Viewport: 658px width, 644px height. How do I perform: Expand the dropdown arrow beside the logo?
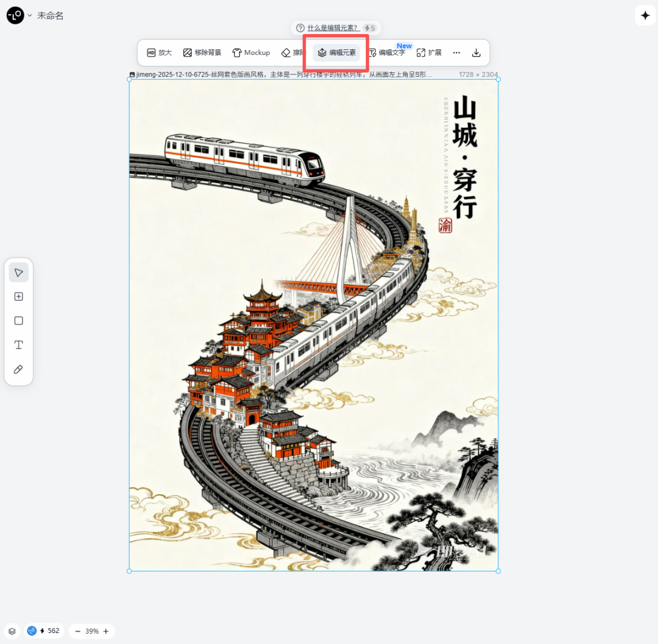pyautogui.click(x=30, y=15)
